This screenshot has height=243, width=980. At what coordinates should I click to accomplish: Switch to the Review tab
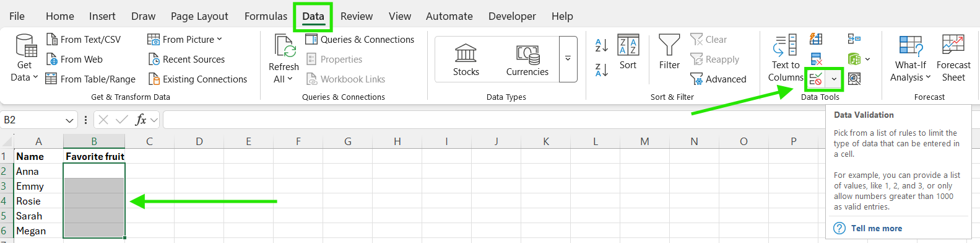click(357, 16)
